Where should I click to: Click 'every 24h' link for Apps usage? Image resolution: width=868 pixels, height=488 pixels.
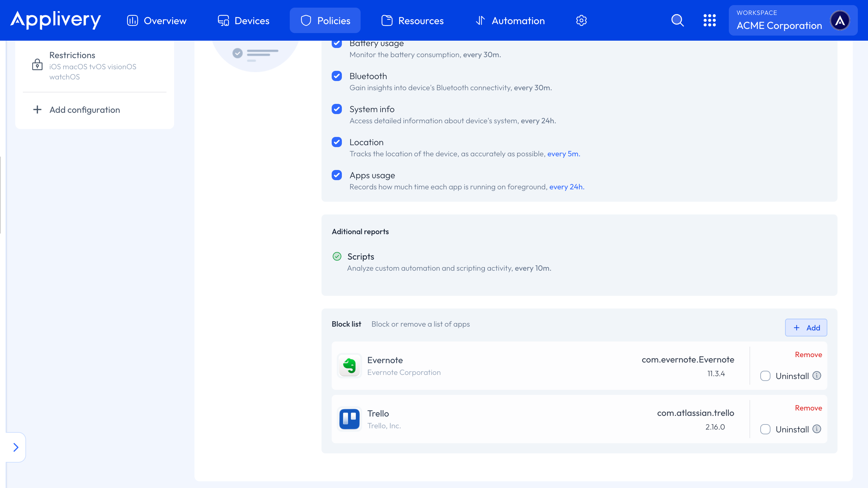click(566, 187)
